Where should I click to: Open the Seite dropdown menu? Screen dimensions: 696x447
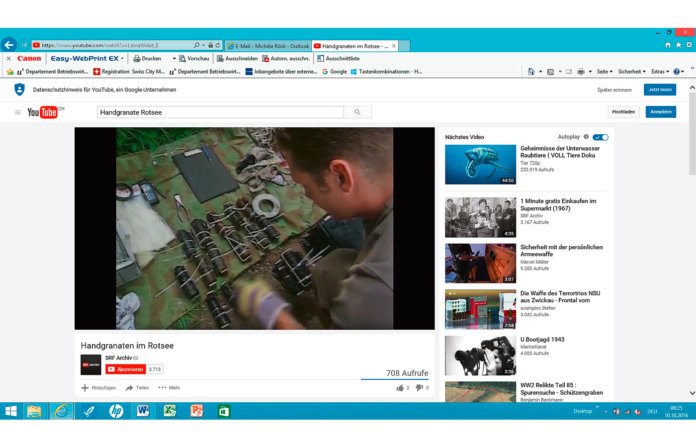coord(605,71)
